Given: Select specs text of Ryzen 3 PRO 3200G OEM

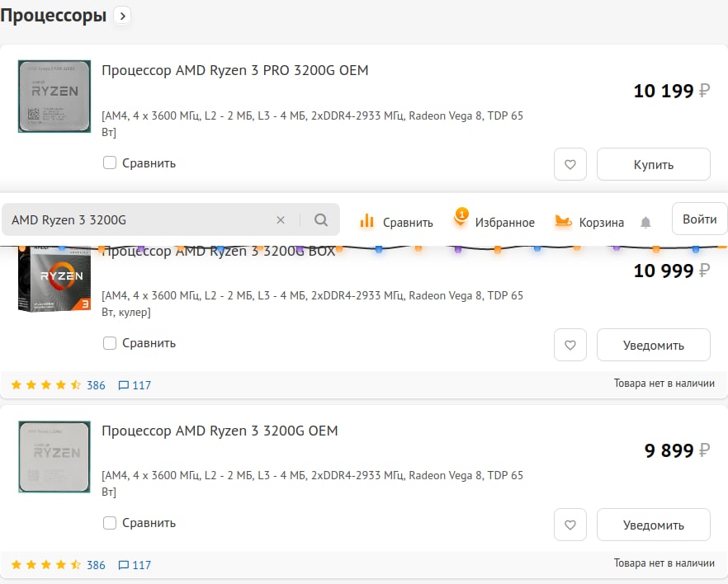Looking at the screenshot, I should (312, 124).
